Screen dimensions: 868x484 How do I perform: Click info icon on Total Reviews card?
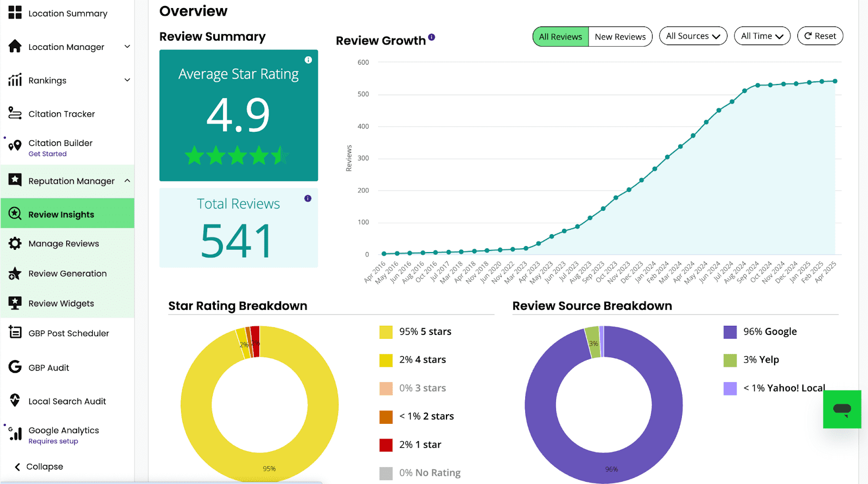tap(308, 198)
